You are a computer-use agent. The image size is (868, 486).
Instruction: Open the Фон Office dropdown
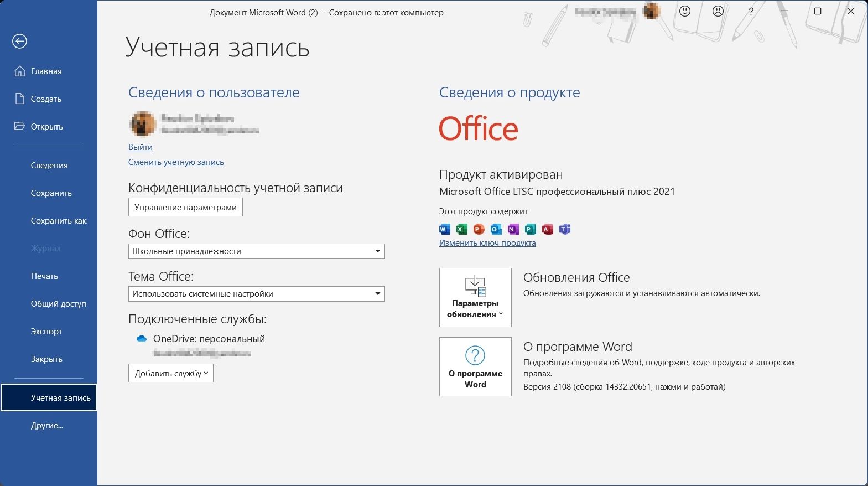257,251
